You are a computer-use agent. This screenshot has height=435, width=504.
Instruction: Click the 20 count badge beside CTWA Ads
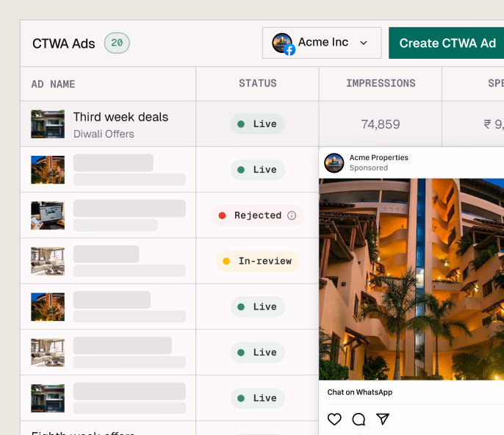pos(117,43)
